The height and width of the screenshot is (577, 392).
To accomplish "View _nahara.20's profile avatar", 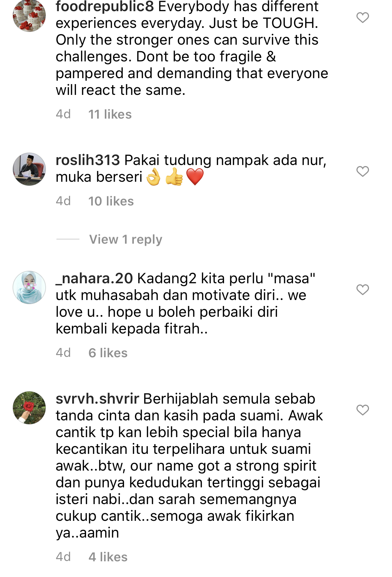I will [29, 287].
